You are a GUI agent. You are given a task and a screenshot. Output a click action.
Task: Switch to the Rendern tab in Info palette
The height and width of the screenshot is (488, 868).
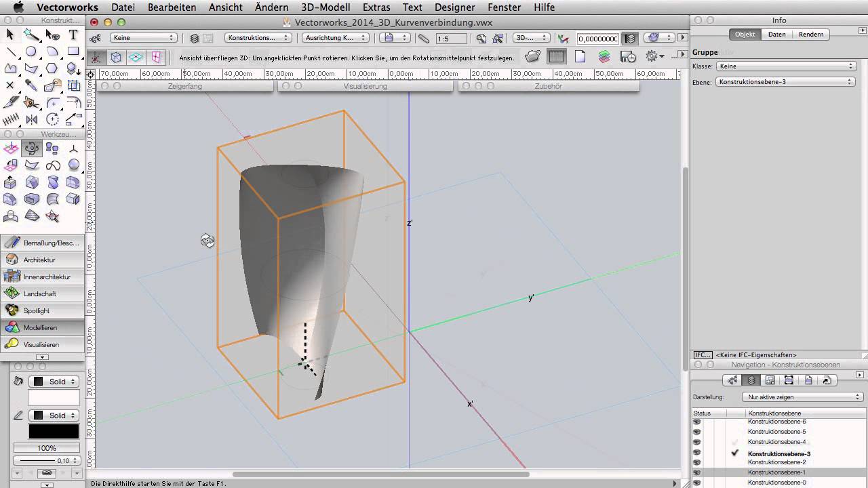(x=811, y=35)
